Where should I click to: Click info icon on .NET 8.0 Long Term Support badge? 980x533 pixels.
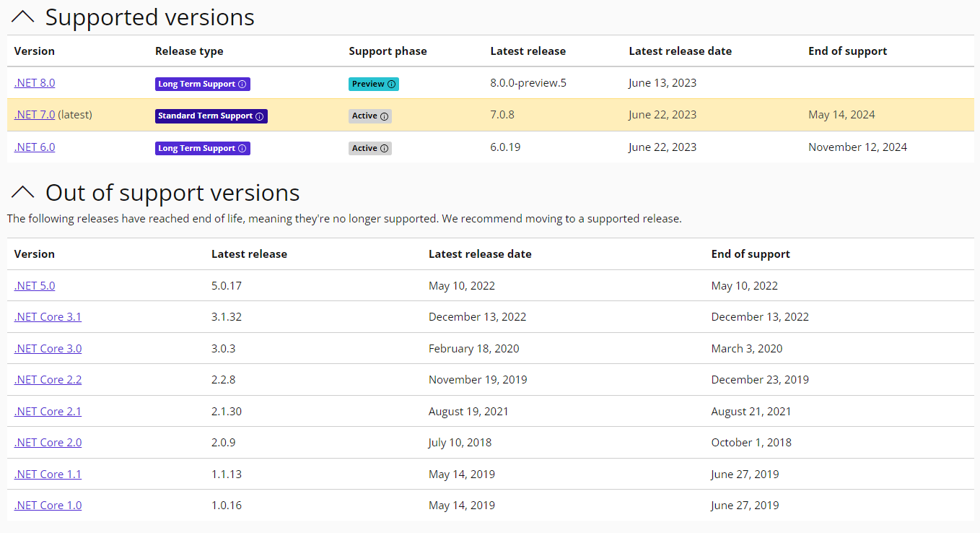point(242,84)
